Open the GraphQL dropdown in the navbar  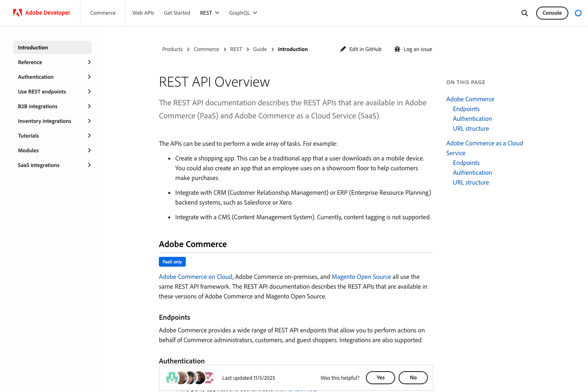click(243, 13)
